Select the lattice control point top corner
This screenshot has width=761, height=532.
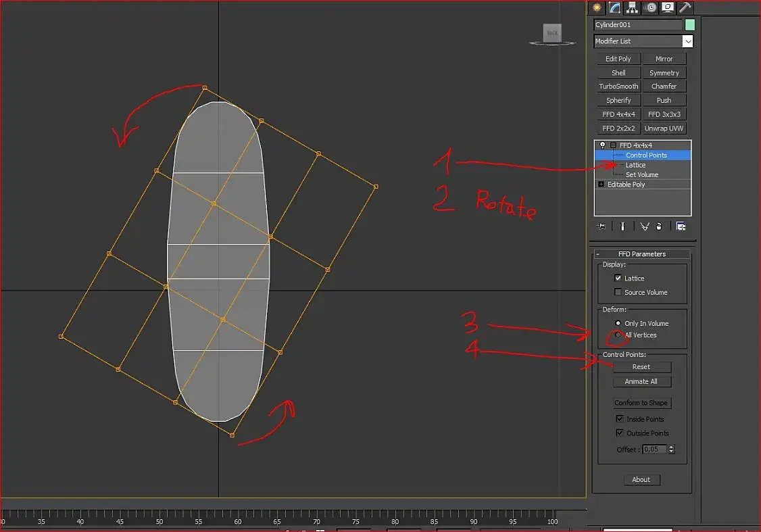coord(205,88)
